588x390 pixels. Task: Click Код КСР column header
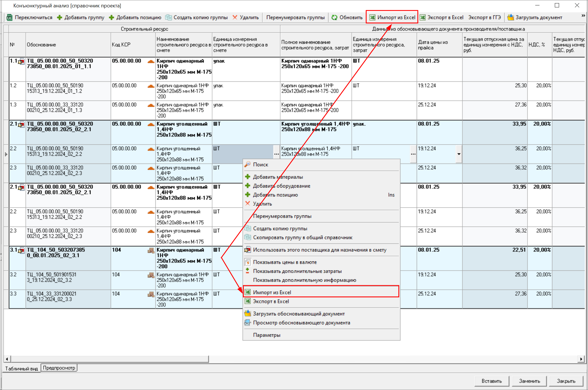(x=133, y=45)
